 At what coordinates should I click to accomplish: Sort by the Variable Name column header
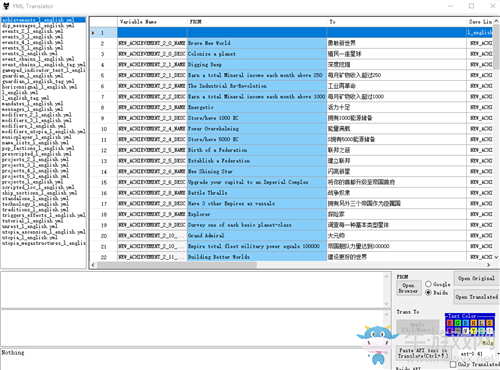tap(152, 22)
